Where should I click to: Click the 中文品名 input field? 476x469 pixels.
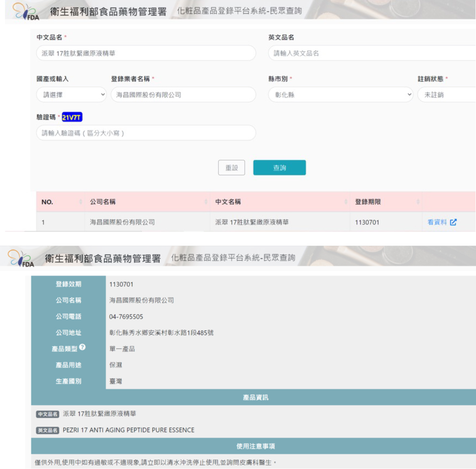(x=146, y=53)
